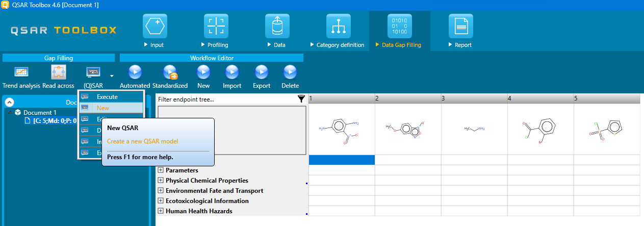The width and height of the screenshot is (644, 226).
Task: Create a New workflow
Action: (203, 77)
